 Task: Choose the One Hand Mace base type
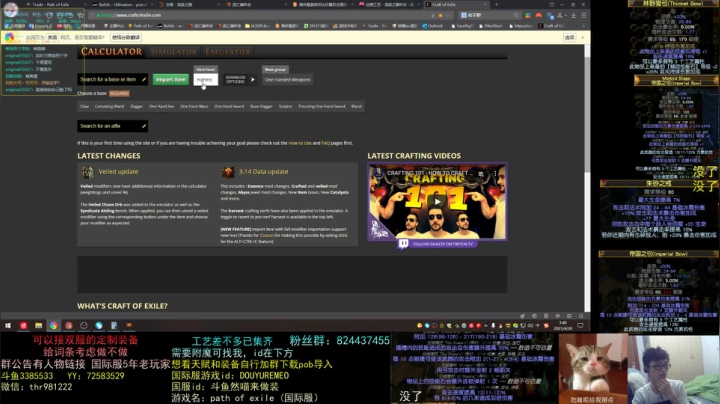194,107
